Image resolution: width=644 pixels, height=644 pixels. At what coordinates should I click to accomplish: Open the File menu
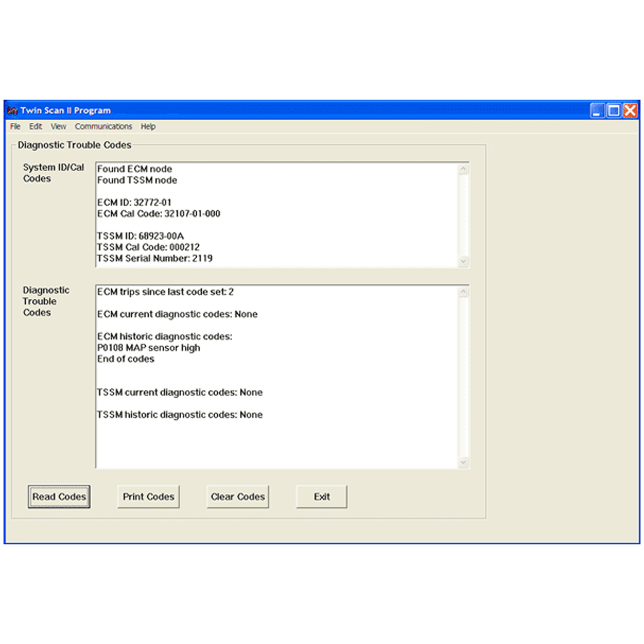pyautogui.click(x=15, y=127)
